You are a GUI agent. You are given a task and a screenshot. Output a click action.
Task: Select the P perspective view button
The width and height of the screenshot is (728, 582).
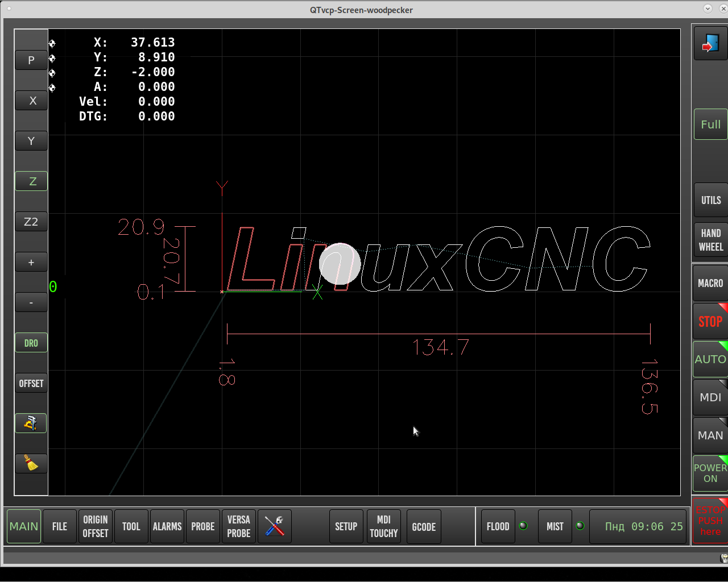tap(31, 60)
